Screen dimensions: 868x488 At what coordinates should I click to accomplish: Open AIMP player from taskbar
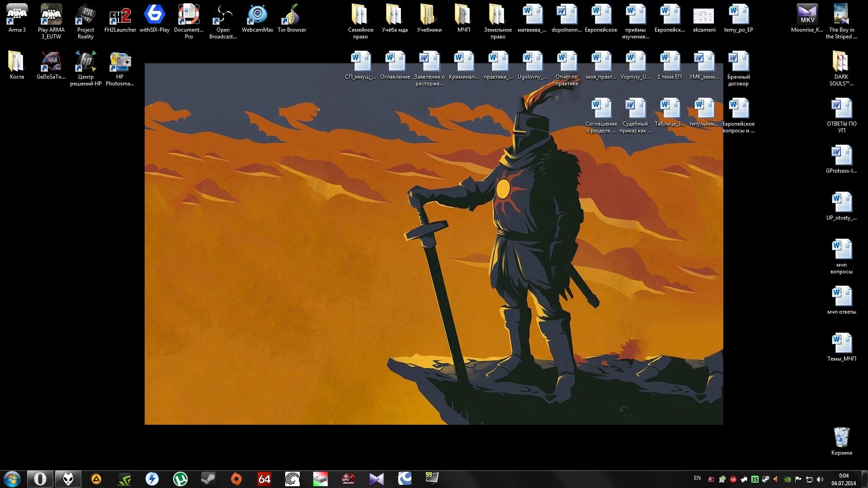96,479
